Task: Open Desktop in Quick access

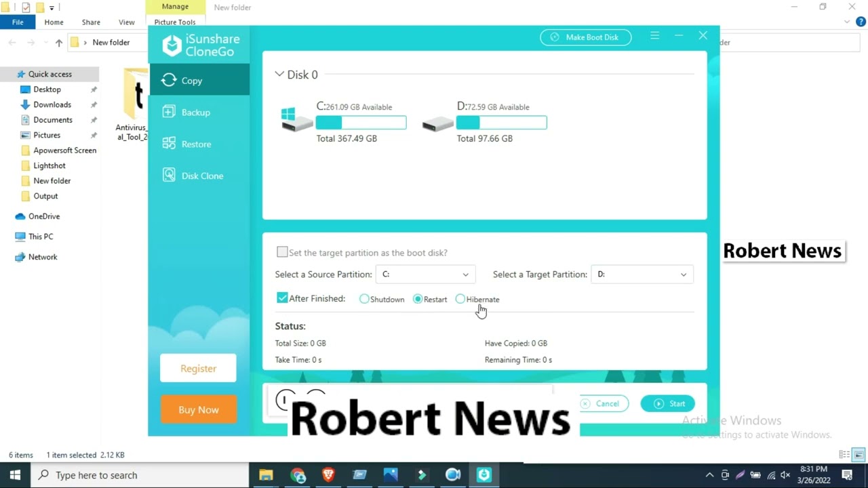Action: point(47,89)
